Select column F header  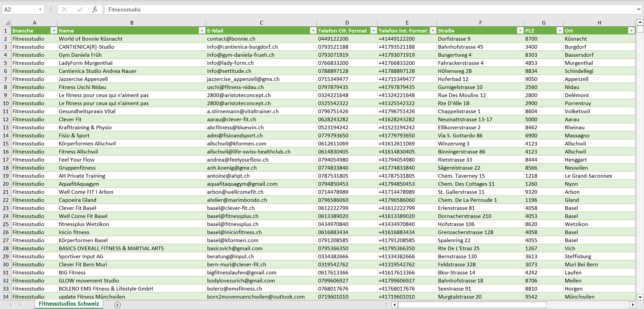[x=480, y=23]
